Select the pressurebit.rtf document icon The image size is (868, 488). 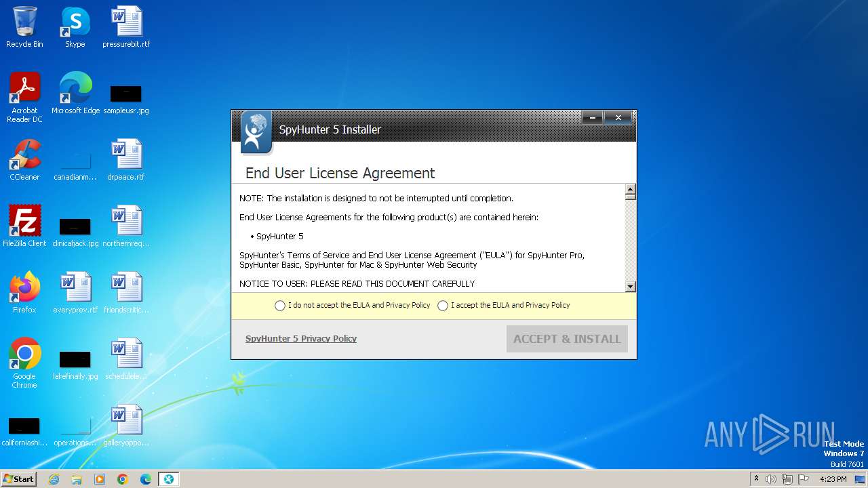tap(126, 27)
